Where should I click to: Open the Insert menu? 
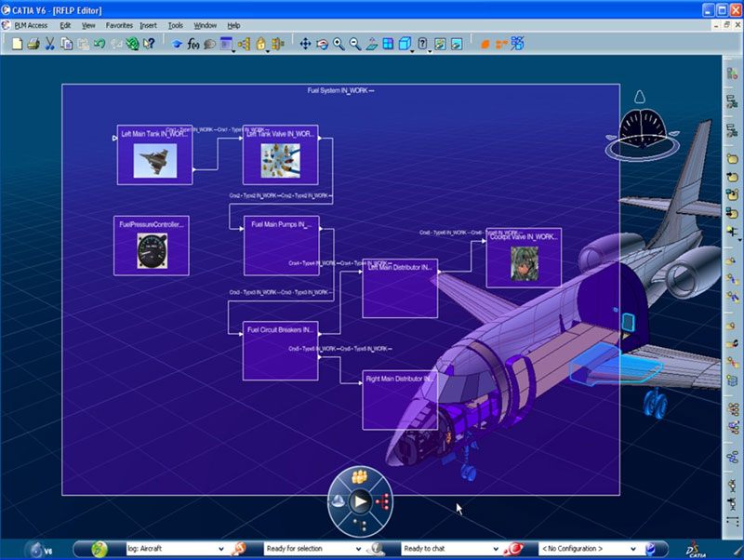(149, 26)
